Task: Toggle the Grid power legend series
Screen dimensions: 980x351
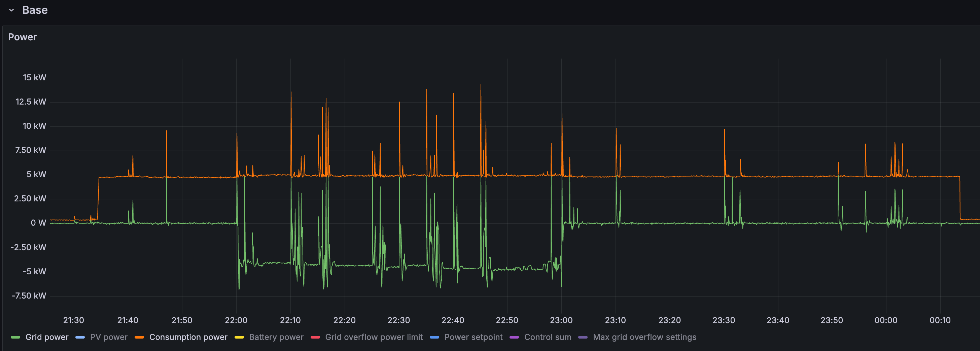Action: [x=47, y=337]
